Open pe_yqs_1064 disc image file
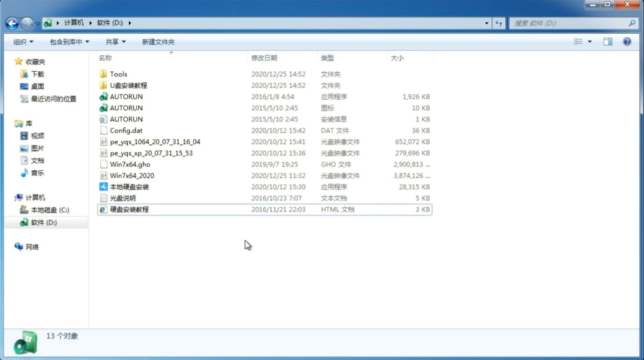644x360 pixels. click(x=155, y=142)
